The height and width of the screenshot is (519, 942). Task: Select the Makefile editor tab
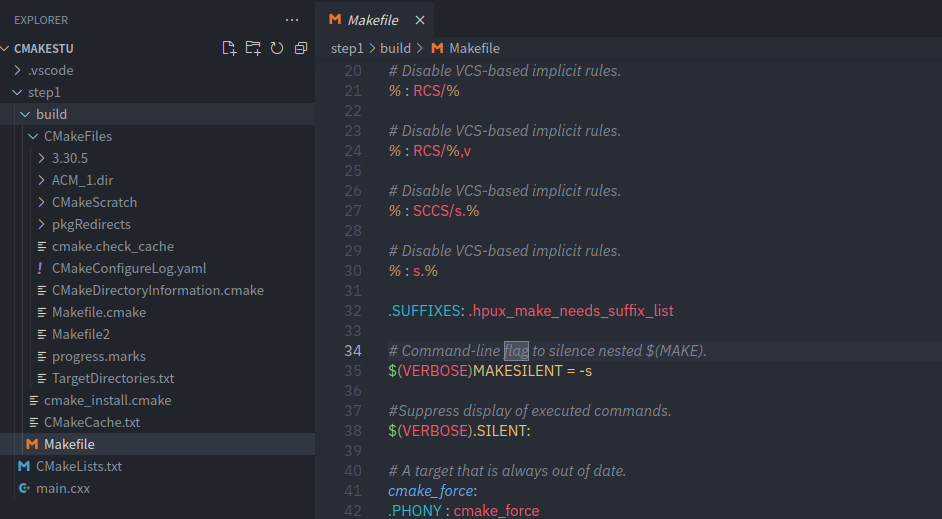point(371,20)
